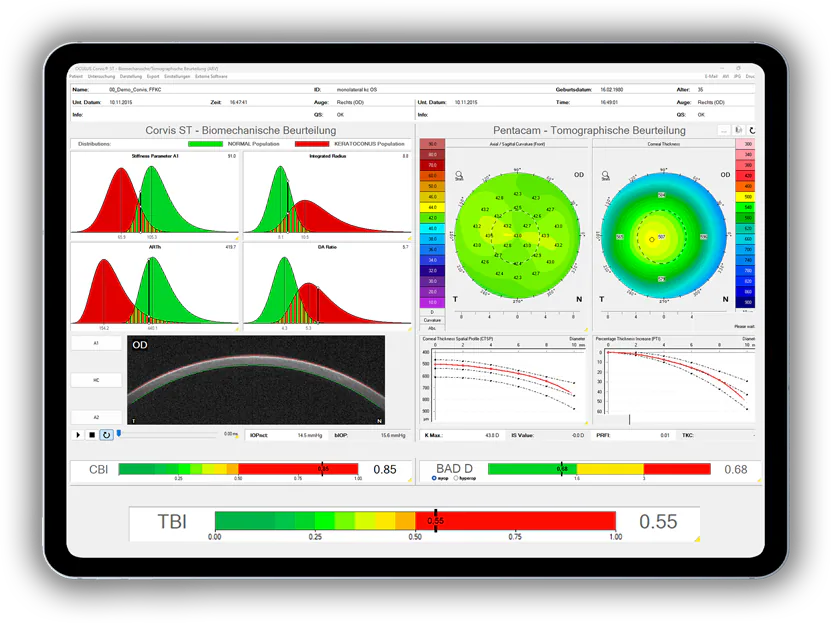The height and width of the screenshot is (623, 831).
Task: Click the Corneal Thickness map header
Action: coord(664,144)
